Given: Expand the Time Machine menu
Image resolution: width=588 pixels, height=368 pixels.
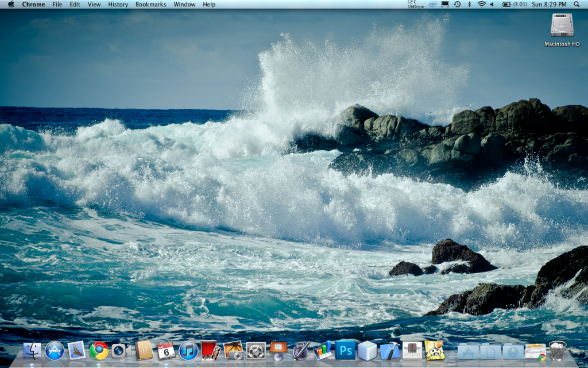Looking at the screenshot, I should (457, 5).
